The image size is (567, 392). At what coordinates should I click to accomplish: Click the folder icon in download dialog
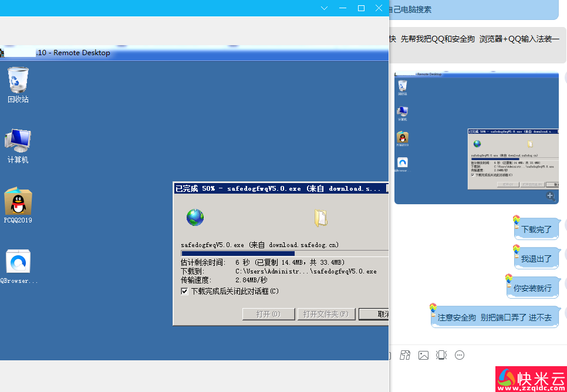click(x=320, y=218)
